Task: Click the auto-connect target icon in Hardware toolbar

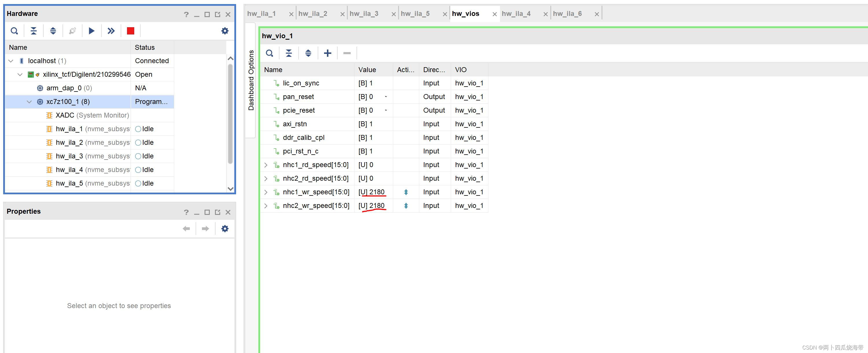Action: tap(72, 31)
